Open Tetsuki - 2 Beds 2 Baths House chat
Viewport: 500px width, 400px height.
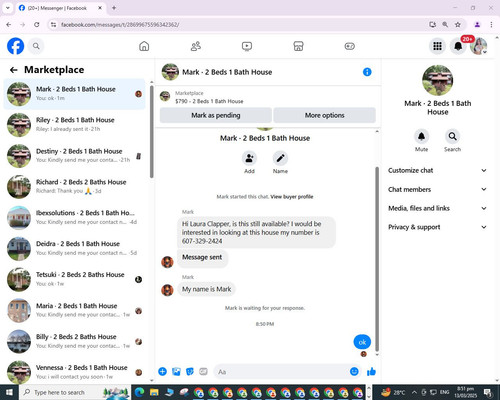coord(74,279)
